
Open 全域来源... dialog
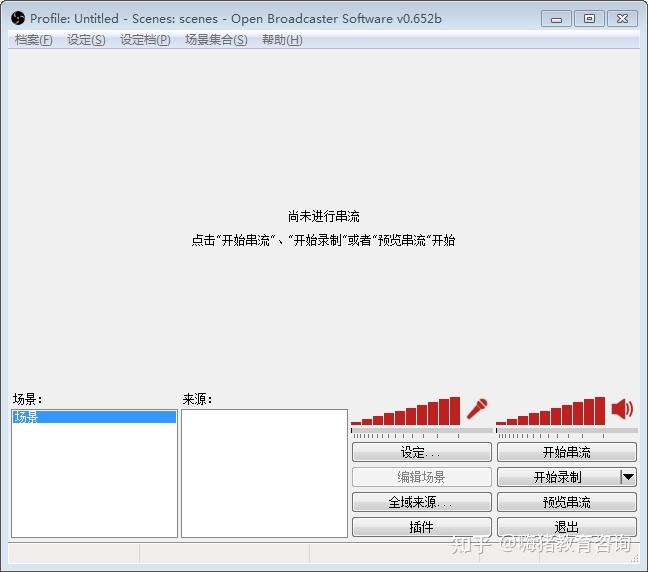(x=422, y=502)
